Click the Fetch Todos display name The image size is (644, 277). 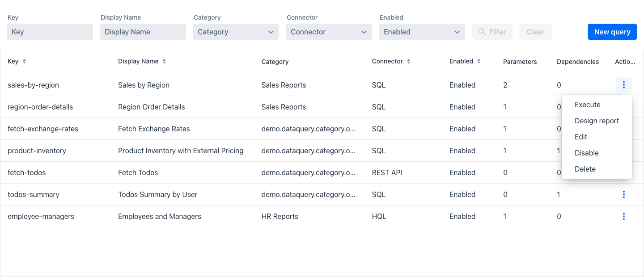pyautogui.click(x=138, y=172)
